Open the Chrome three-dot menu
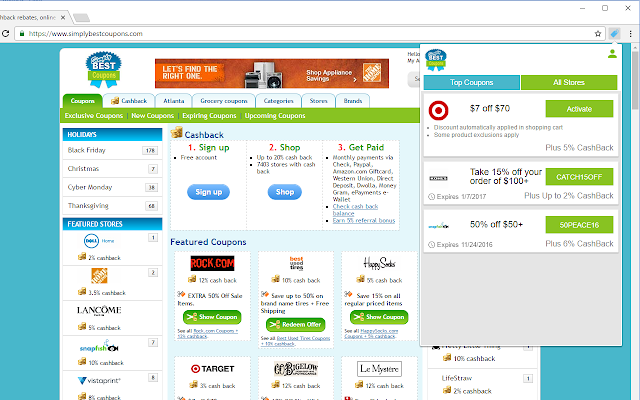Screen dimensions: 640x400 tap(631, 33)
